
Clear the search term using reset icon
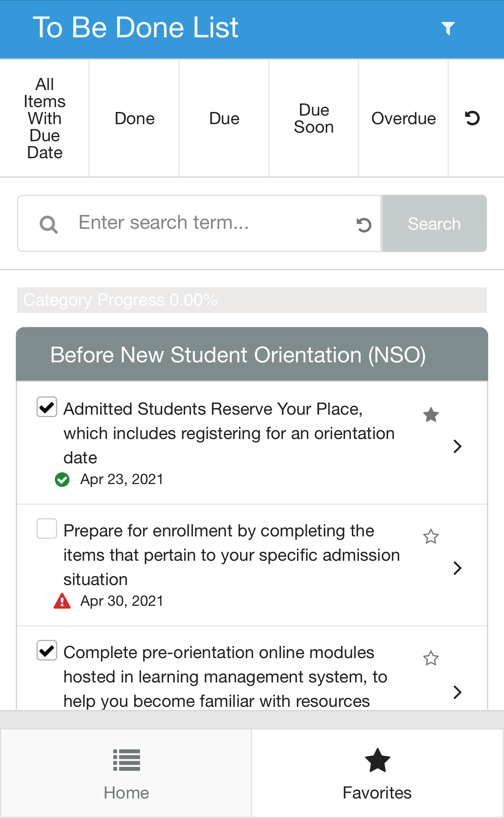pyautogui.click(x=364, y=224)
